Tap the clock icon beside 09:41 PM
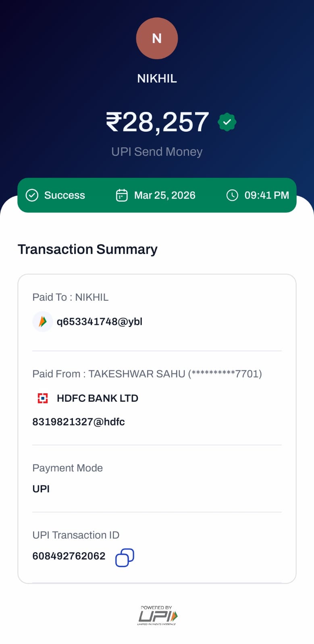The width and height of the screenshot is (314, 644). point(232,195)
